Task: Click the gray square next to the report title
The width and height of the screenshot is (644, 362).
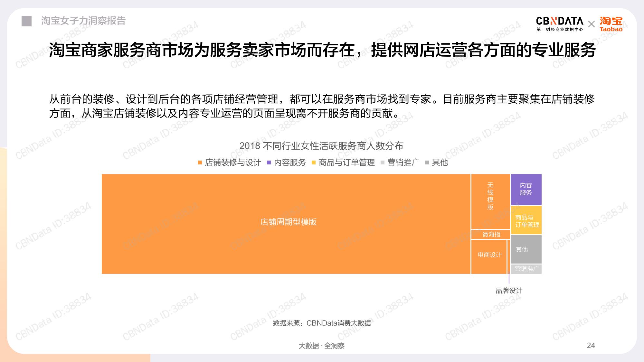Action: 26,21
